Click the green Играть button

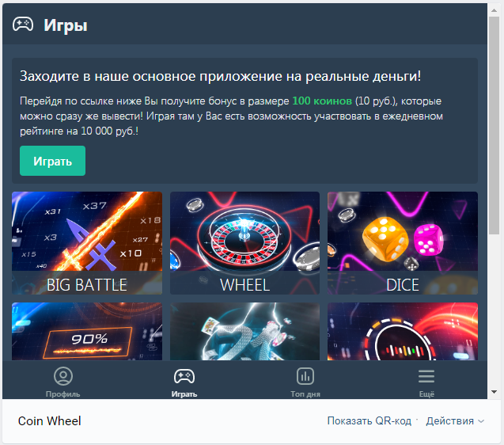pyautogui.click(x=53, y=161)
